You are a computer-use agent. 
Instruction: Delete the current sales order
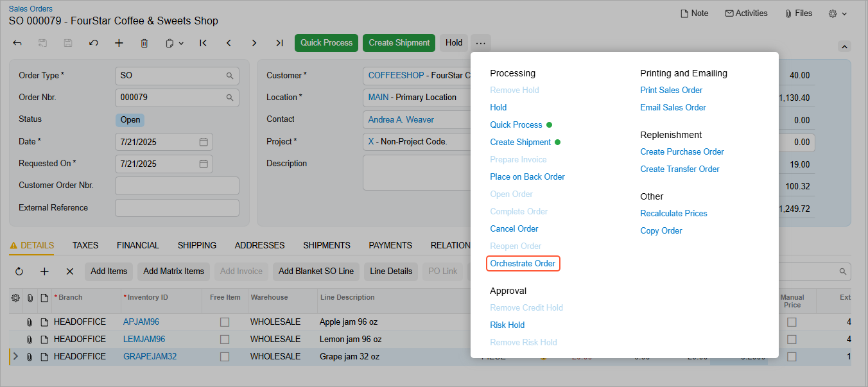(144, 43)
